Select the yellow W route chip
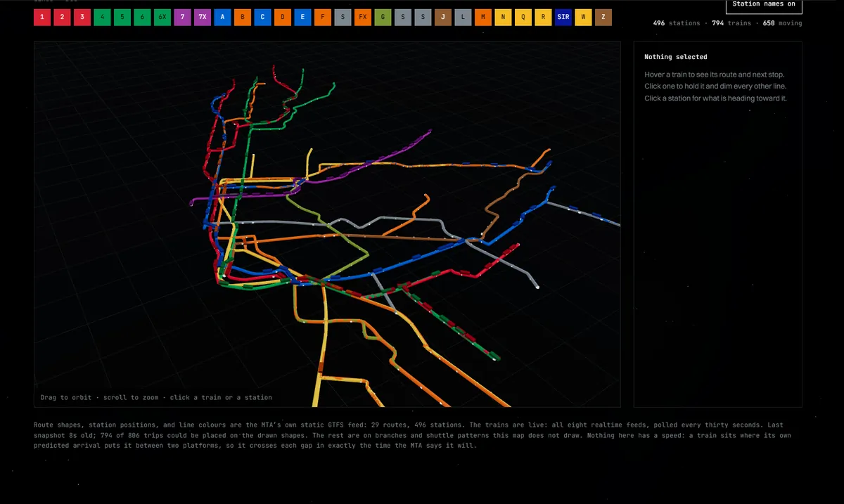844x504 pixels. pyautogui.click(x=583, y=18)
